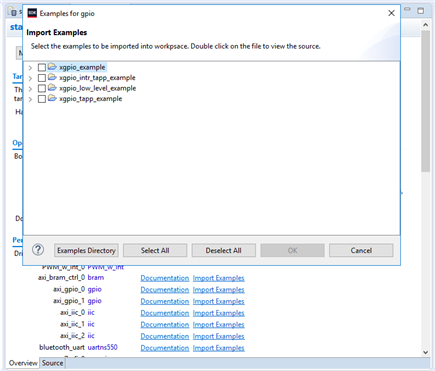Screen dimensions: 435x371
Task: Open Documentation link for bluetooth_uart
Action: tap(165, 348)
